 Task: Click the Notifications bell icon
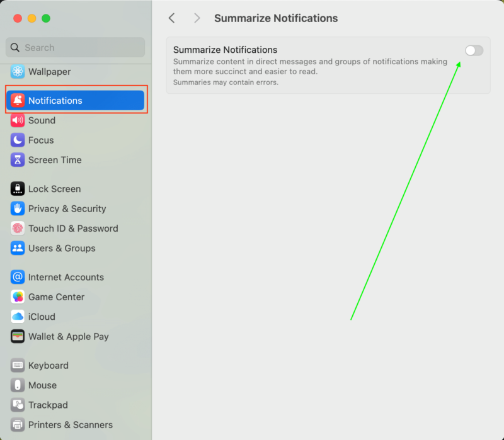click(18, 101)
